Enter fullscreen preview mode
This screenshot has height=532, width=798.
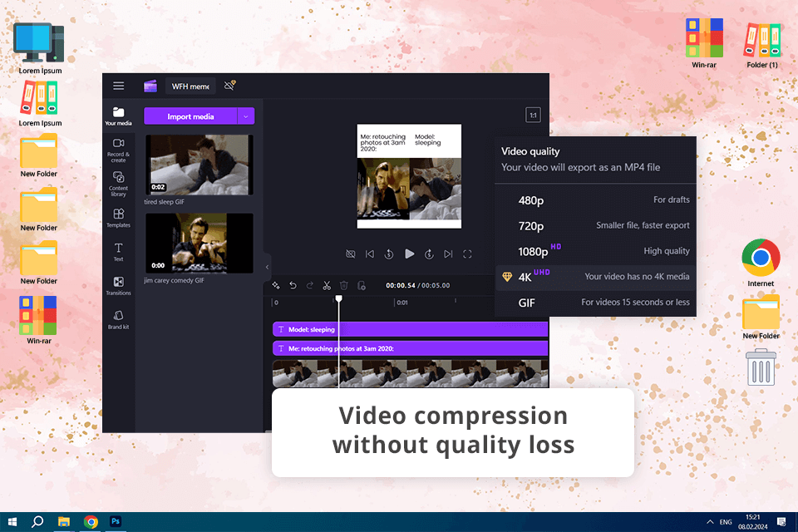click(x=467, y=254)
